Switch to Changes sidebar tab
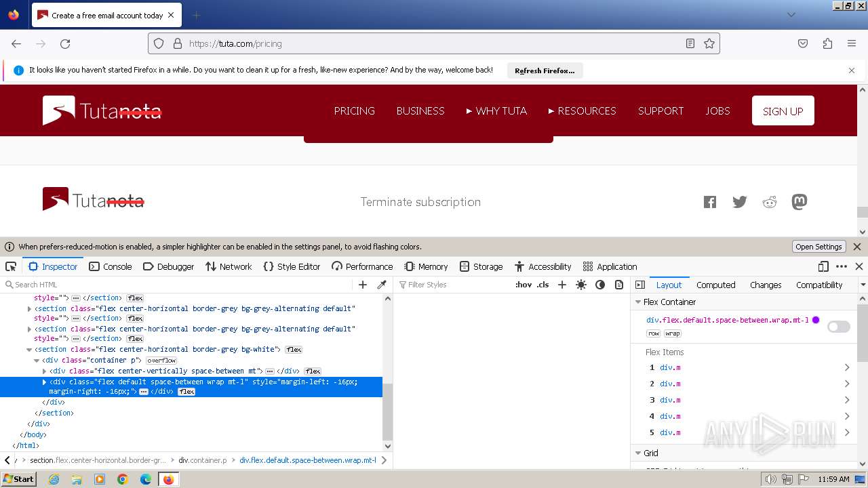Screen dimensions: 868x488 766,285
